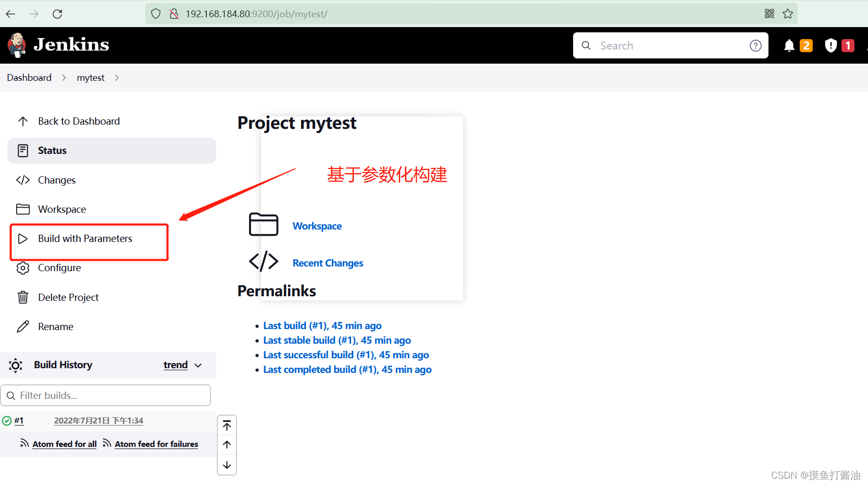Click the large Recent Changes code icon
Screen dimensions: 868x485
coord(264,261)
